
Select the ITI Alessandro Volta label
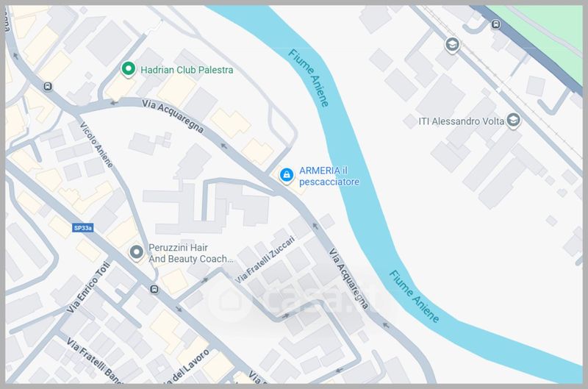461,121
